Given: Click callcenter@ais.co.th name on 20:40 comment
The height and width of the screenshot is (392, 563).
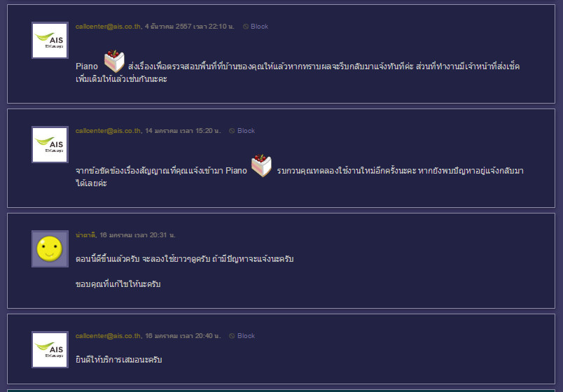Looking at the screenshot, I should [109, 336].
